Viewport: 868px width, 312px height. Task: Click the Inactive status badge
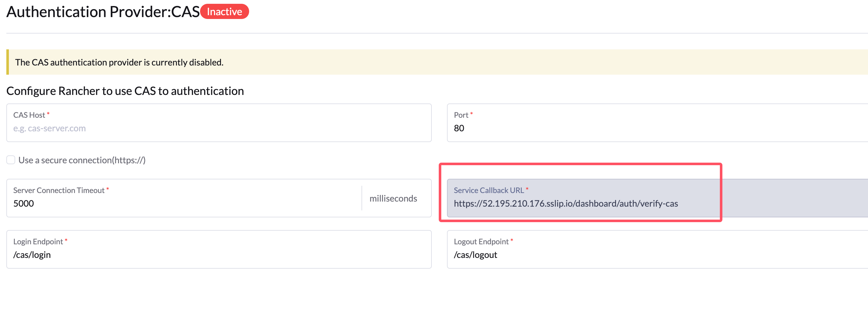[224, 11]
